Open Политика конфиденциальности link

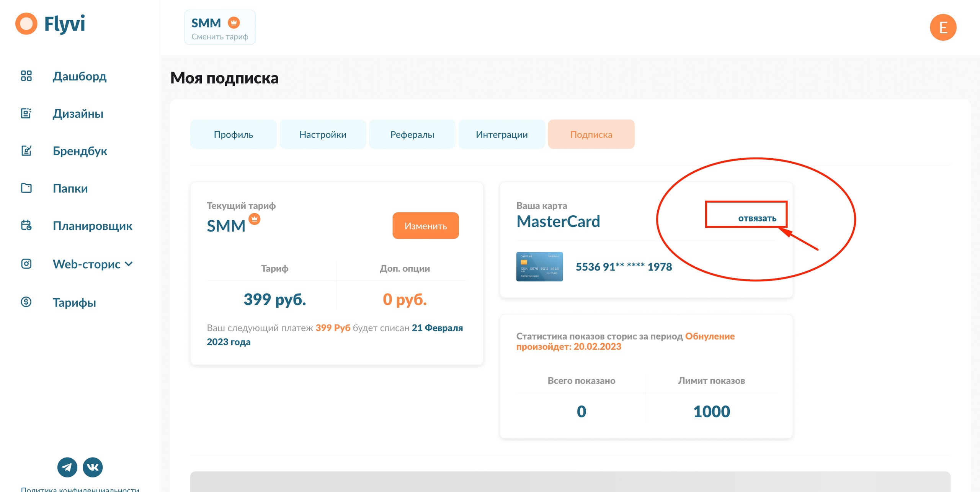80,489
